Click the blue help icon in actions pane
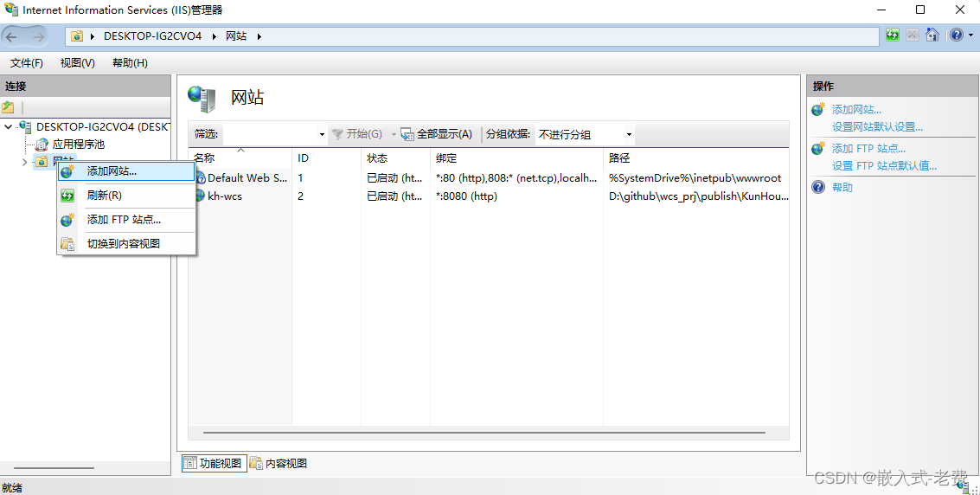The height and width of the screenshot is (495, 980). pyautogui.click(x=819, y=187)
